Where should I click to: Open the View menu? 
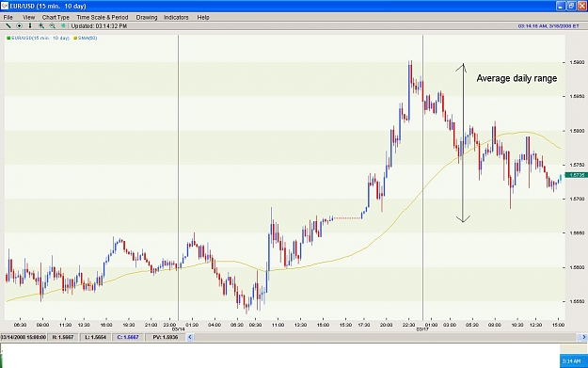[28, 17]
